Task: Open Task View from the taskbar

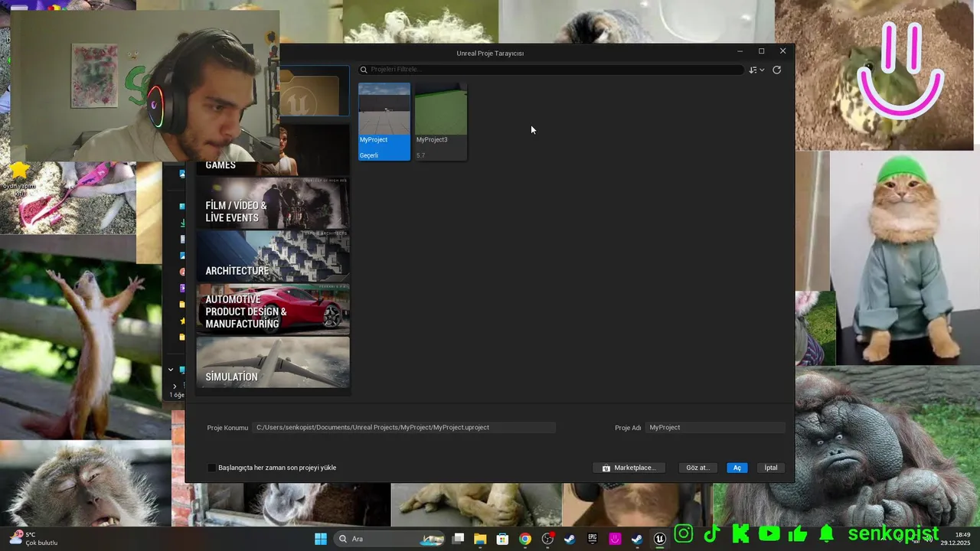Action: pos(458,539)
